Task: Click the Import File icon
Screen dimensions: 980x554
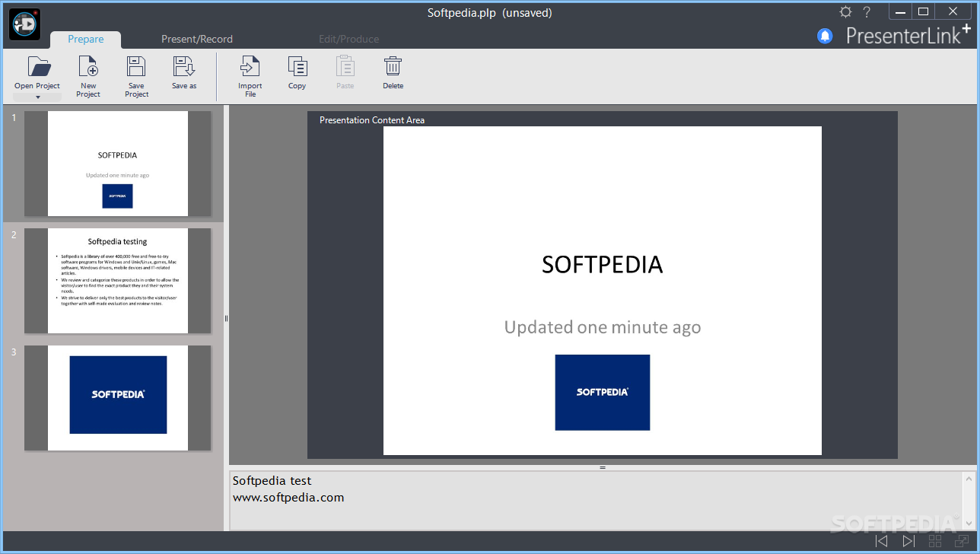Action: click(x=250, y=66)
